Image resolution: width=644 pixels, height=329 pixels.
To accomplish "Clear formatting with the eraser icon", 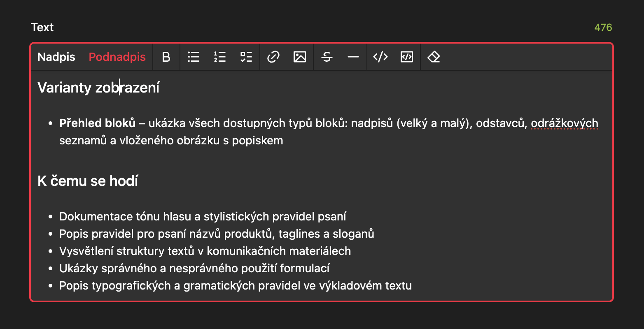I will pos(434,57).
